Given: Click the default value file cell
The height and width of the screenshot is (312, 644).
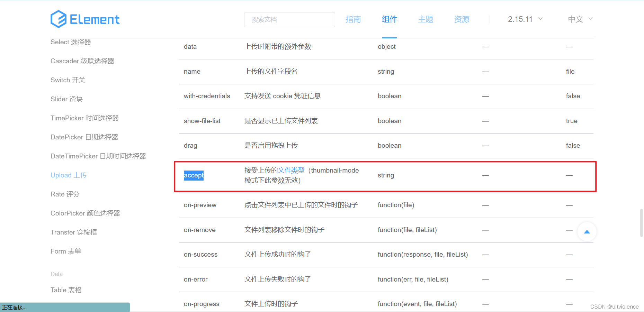Looking at the screenshot, I should pos(570,72).
